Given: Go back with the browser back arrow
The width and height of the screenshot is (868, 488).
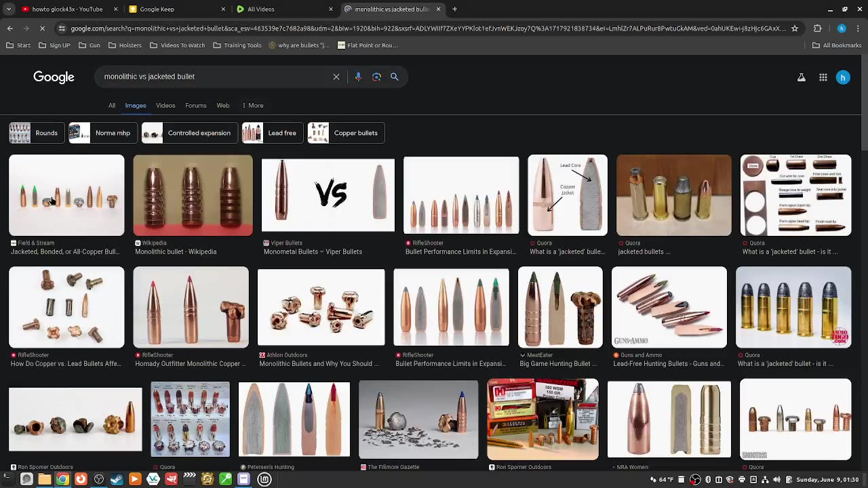Looking at the screenshot, I should click(9, 28).
